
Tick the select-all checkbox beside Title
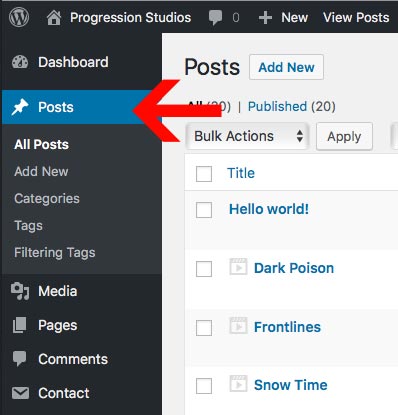click(x=204, y=174)
